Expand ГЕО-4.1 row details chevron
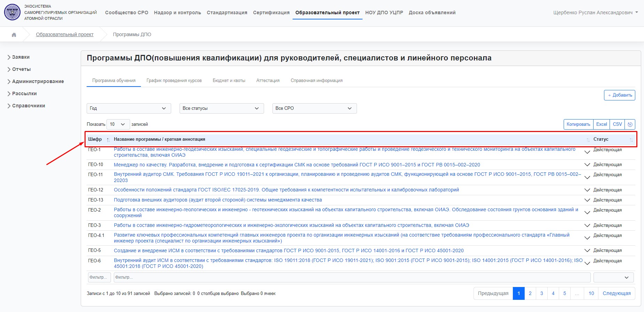This screenshot has height=312, width=644. point(587,238)
